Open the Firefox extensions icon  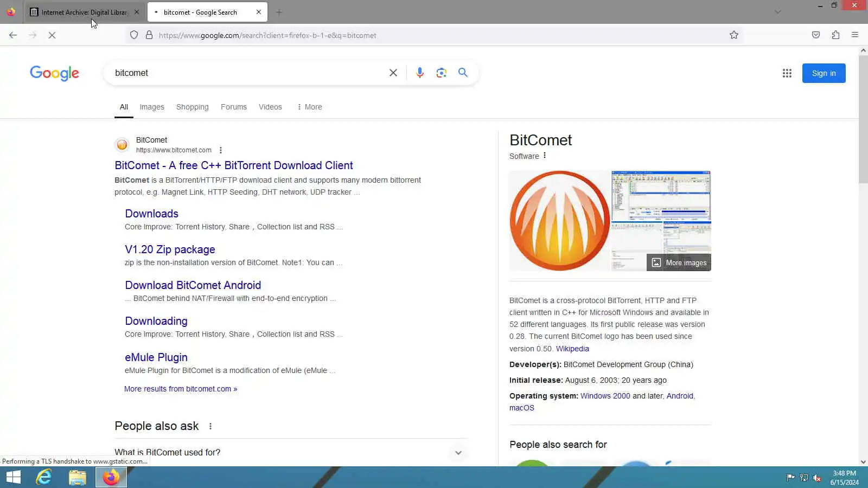[835, 35]
